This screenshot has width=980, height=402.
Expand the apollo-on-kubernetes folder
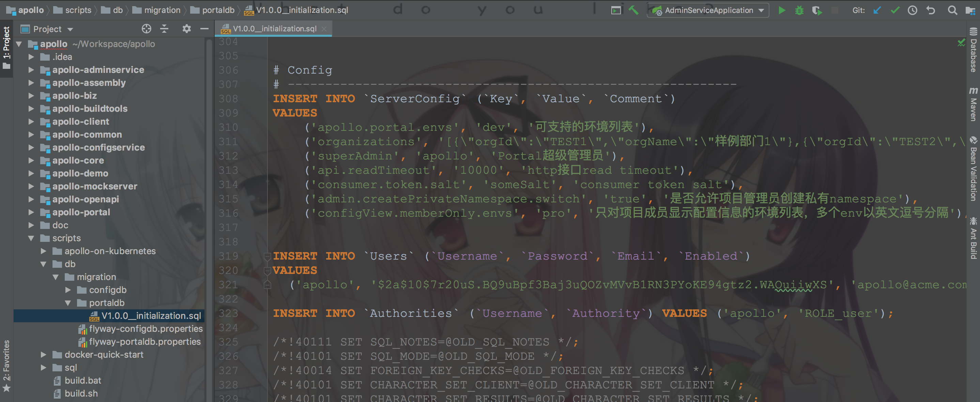(43, 251)
